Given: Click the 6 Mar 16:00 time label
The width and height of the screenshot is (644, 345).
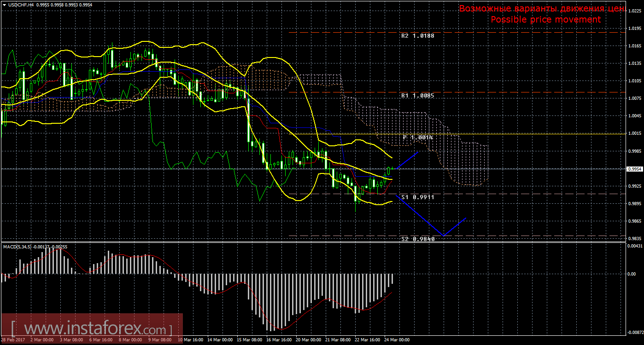Looking at the screenshot, I should 101,339.
